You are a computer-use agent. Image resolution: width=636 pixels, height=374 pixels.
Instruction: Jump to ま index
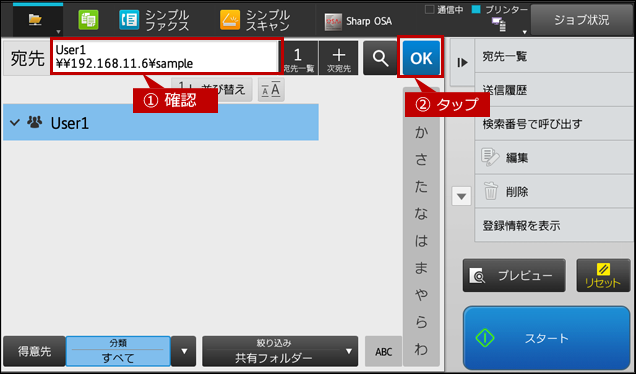pyautogui.click(x=421, y=268)
